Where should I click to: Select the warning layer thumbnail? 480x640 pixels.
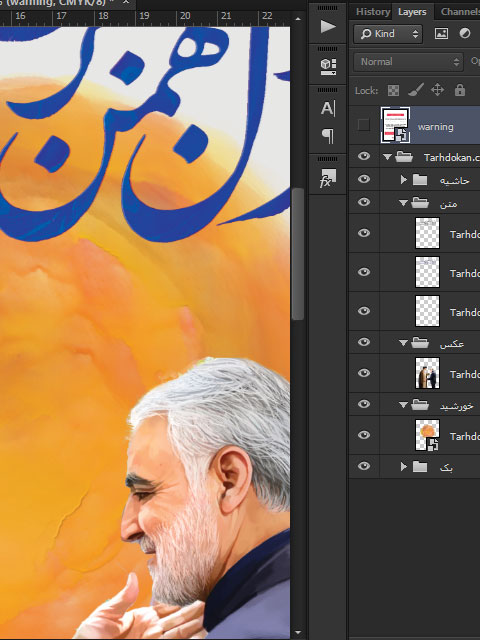[x=395, y=125]
